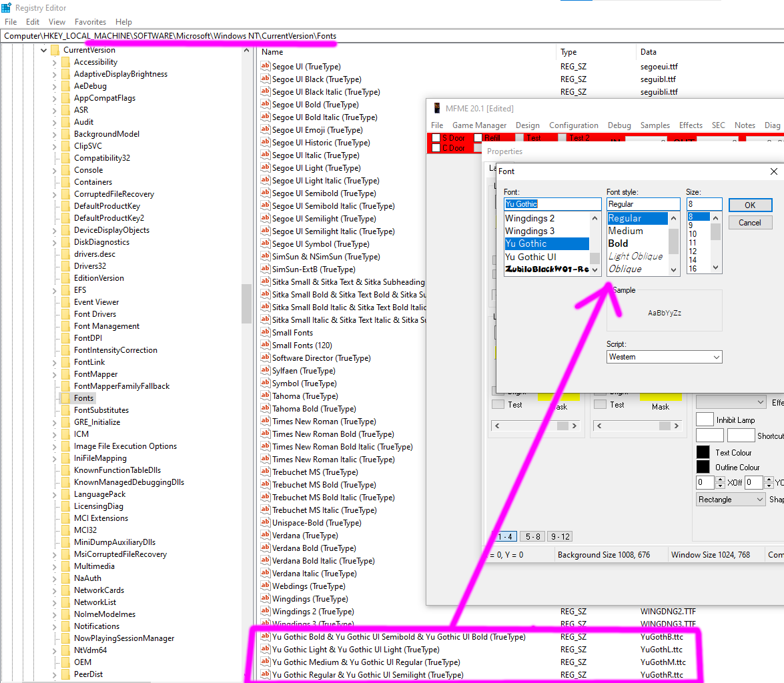Viewport: 784px width, 683px height.
Task: Choose Bold in the Font style list
Action: coord(618,243)
